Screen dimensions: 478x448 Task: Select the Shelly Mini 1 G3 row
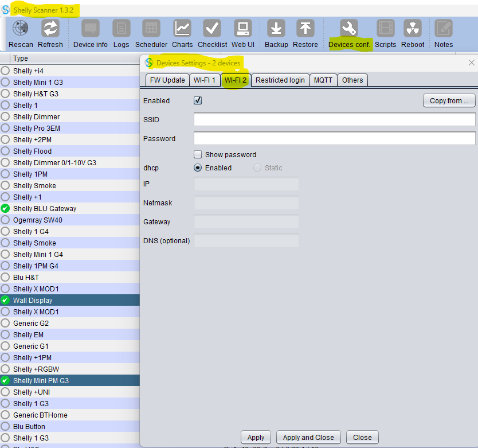click(70, 83)
